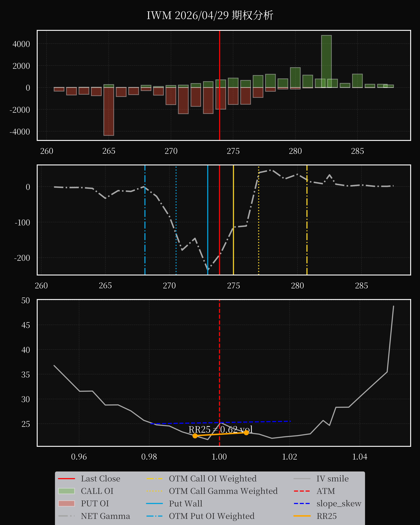Click the 35 y-axis label in smile chart
Image resolution: width=420 pixels, height=525 pixels.
[26, 374]
